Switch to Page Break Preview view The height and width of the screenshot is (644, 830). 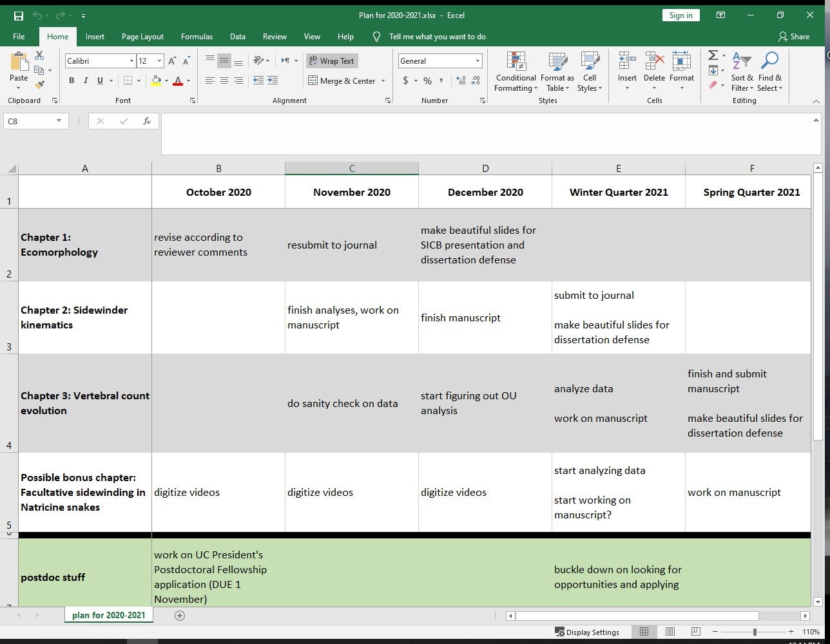(696, 632)
